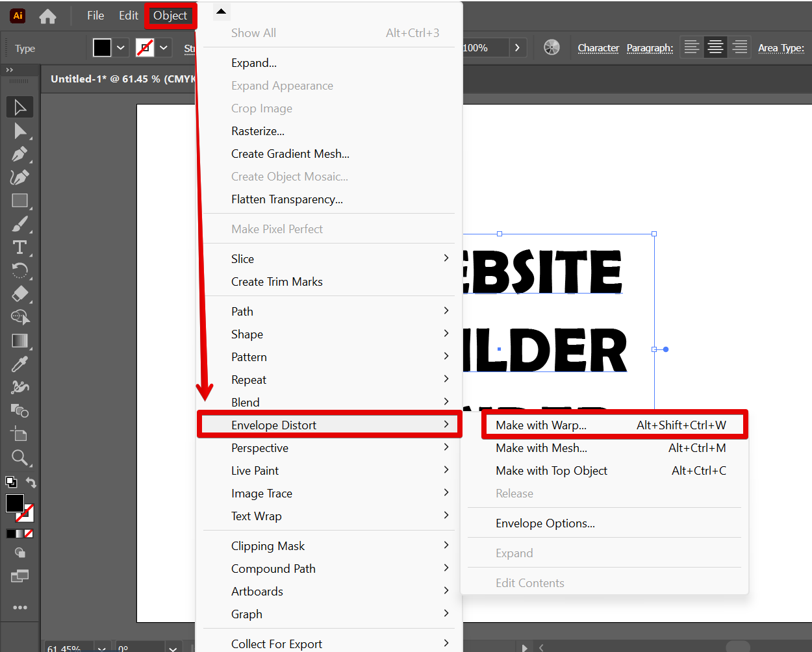Select the Type tool
The width and height of the screenshot is (812, 652).
point(19,247)
